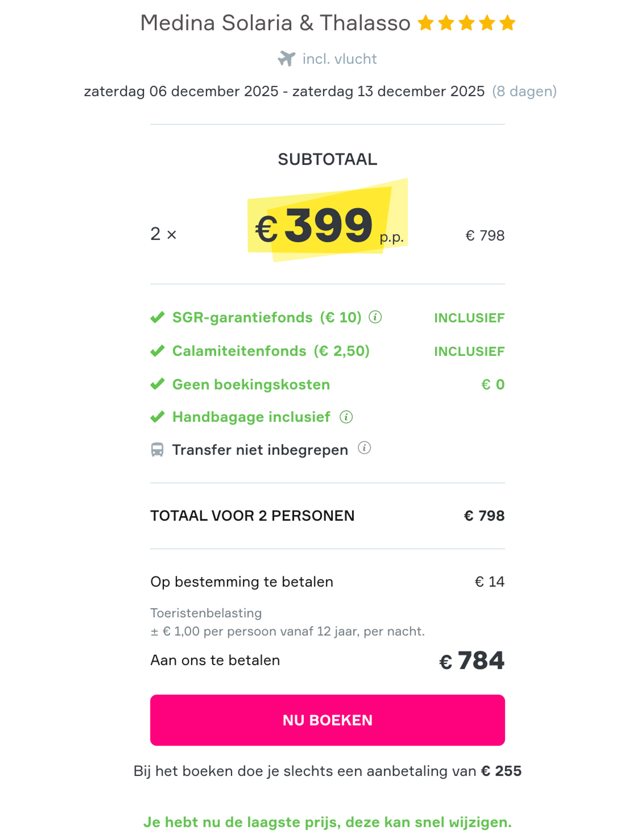Click the checkmark beside Geen boekingskosten
Viewport: 621px width, 840px height.
[x=158, y=384]
